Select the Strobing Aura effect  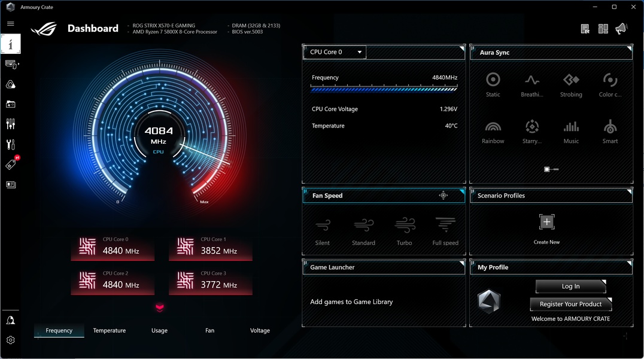click(x=571, y=84)
